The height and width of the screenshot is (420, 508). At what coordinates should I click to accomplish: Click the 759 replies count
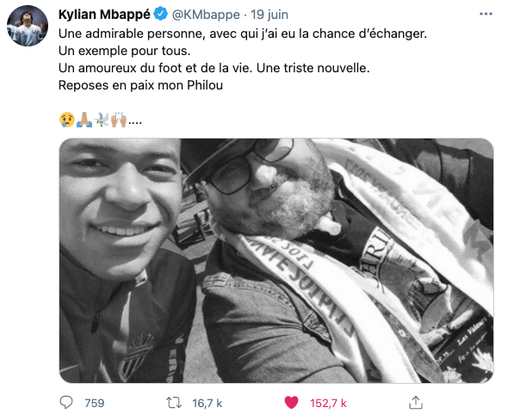pos(94,403)
